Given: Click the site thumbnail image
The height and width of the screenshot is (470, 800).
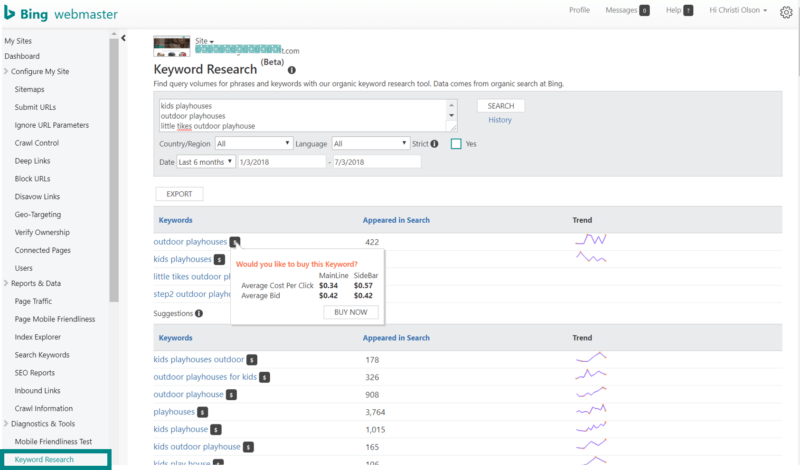Looking at the screenshot, I should click(172, 46).
